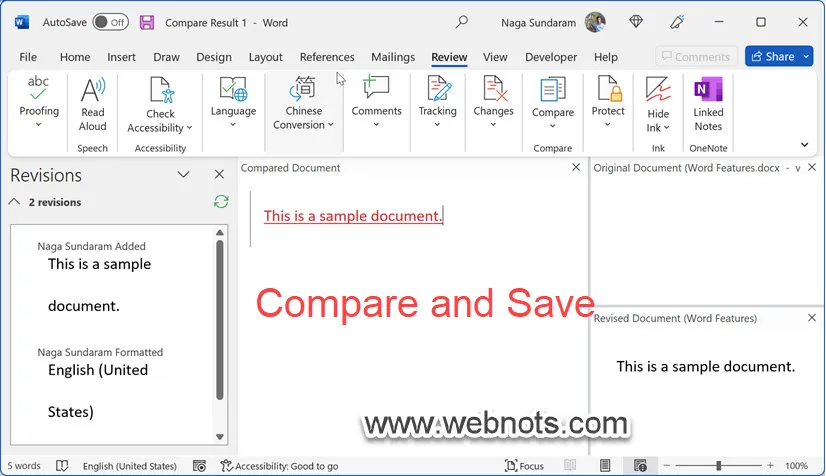Open the File menu
The width and height of the screenshot is (826, 476).
click(x=28, y=57)
